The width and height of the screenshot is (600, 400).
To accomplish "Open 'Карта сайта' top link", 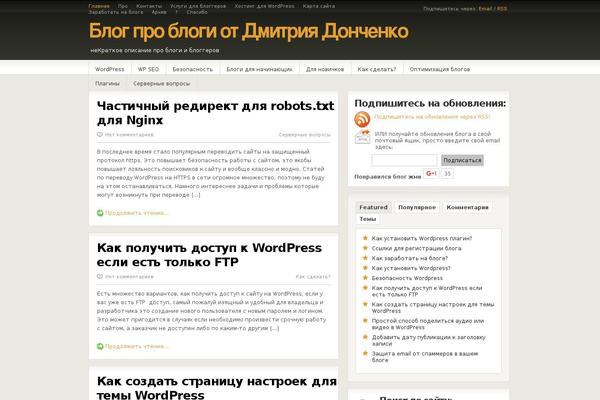I will (319, 6).
